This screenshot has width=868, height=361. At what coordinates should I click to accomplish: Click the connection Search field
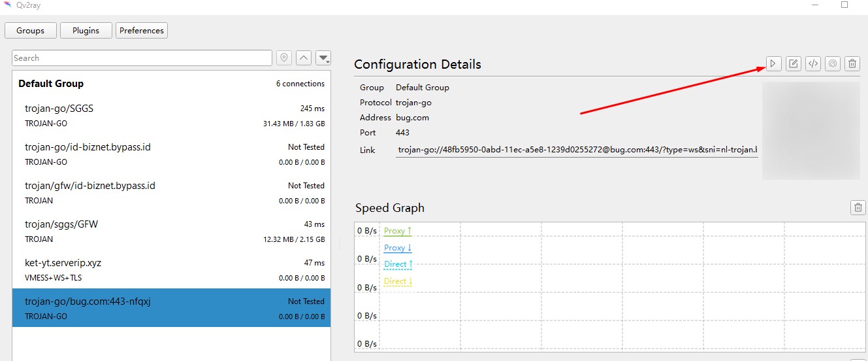coord(142,58)
